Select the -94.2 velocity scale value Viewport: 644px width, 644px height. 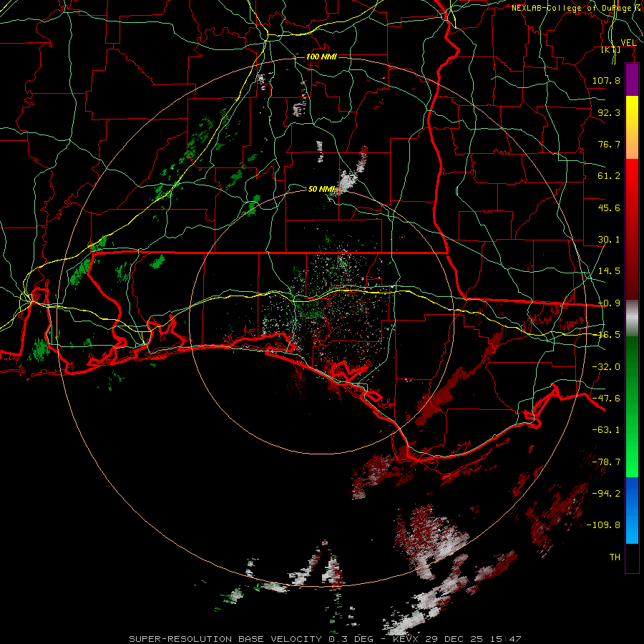click(x=606, y=493)
